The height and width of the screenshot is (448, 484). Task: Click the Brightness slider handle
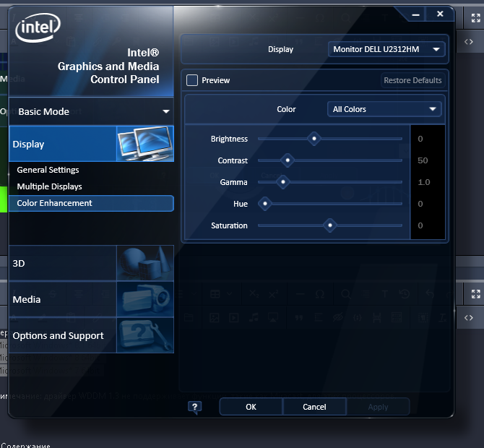tap(314, 139)
